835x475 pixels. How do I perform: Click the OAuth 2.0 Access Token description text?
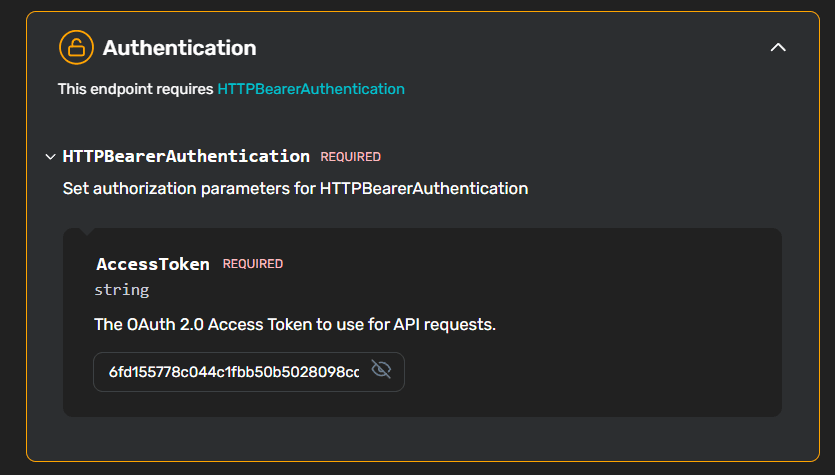(x=295, y=324)
